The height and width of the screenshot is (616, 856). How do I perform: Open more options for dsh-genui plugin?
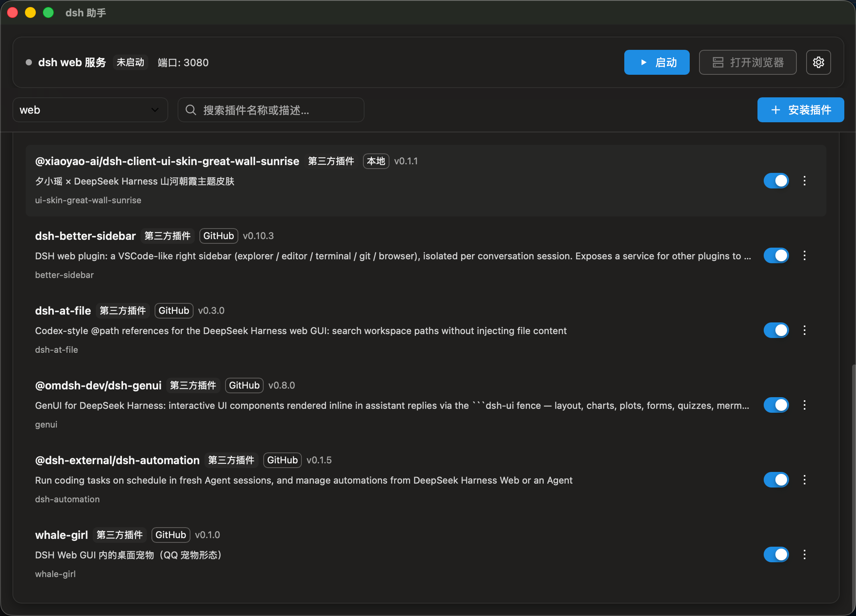pos(805,405)
